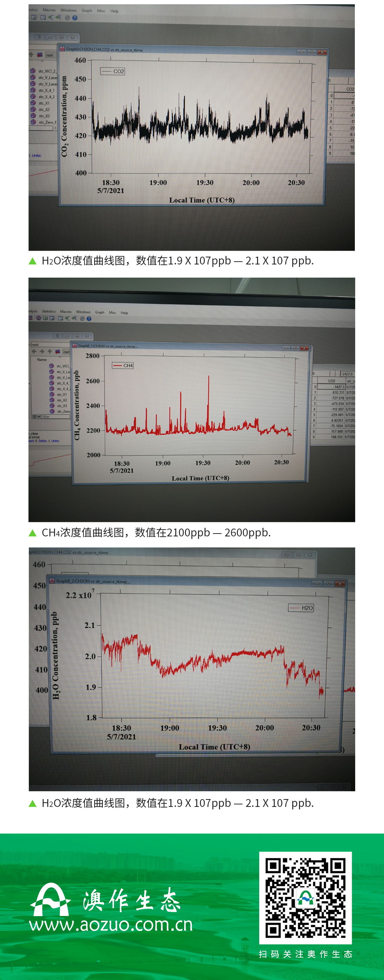Click the -810.311 cell in CH4 photo table
384x980 pixels.
[x=331, y=393]
